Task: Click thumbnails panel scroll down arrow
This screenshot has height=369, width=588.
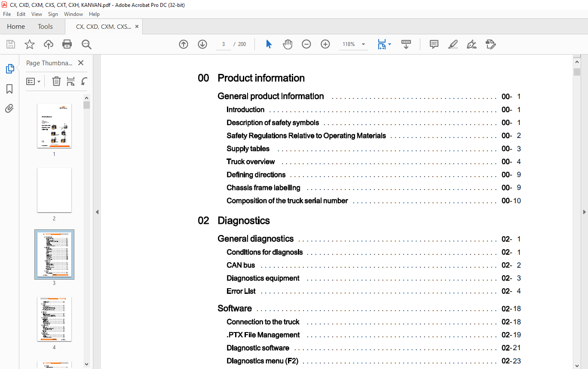Action: [86, 364]
